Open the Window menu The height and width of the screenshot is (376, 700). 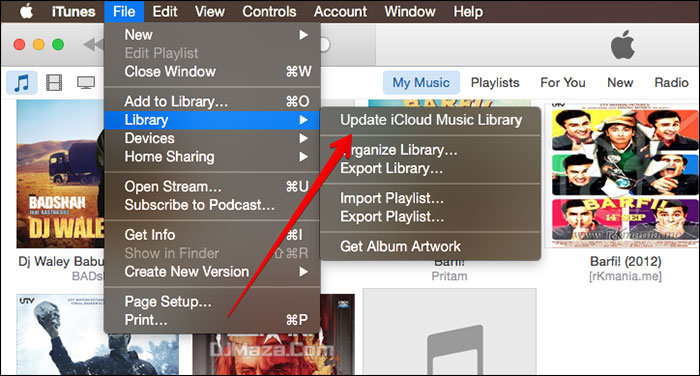(410, 11)
